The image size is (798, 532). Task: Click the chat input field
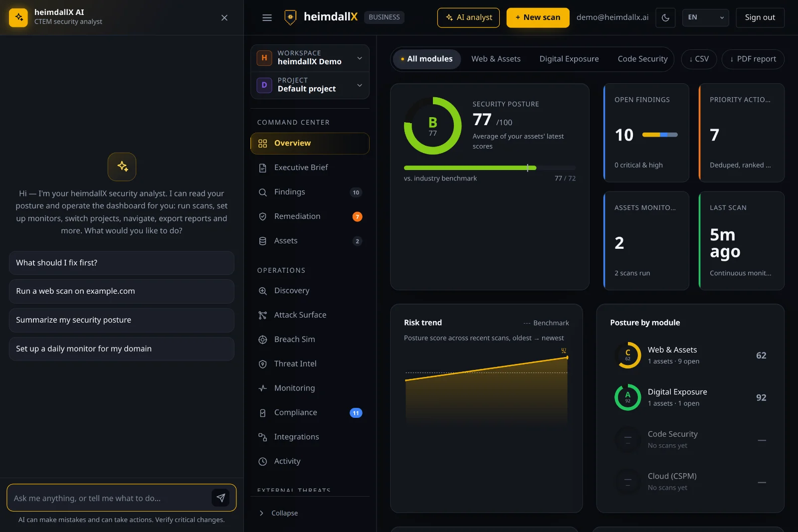click(110, 498)
